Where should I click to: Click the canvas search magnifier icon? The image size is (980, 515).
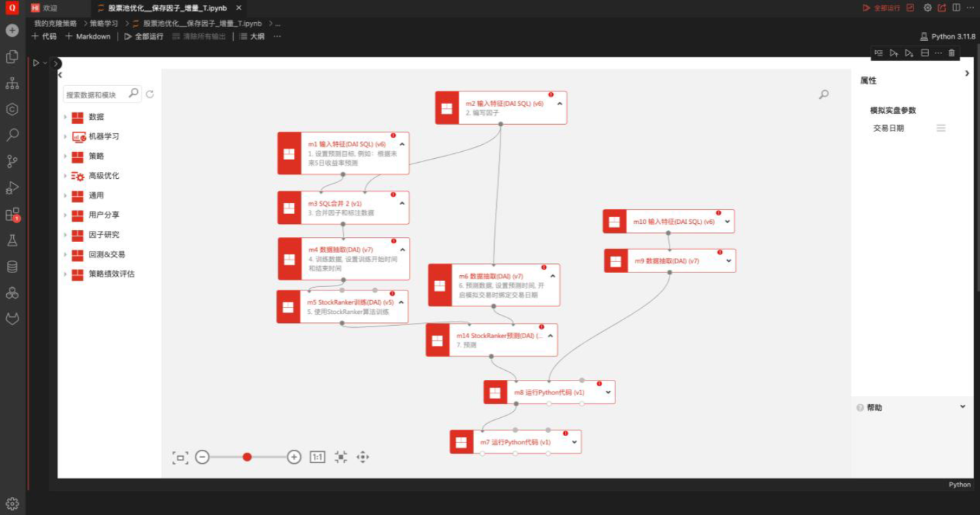coord(823,94)
